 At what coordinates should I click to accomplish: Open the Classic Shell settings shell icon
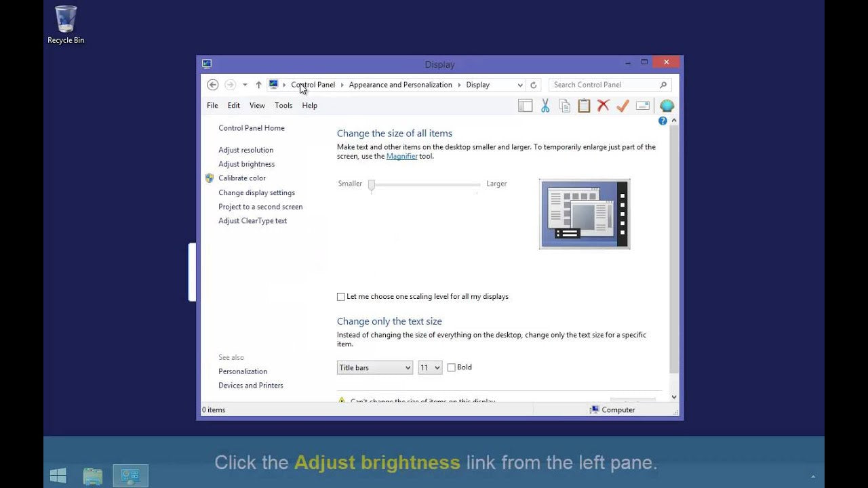coord(667,106)
